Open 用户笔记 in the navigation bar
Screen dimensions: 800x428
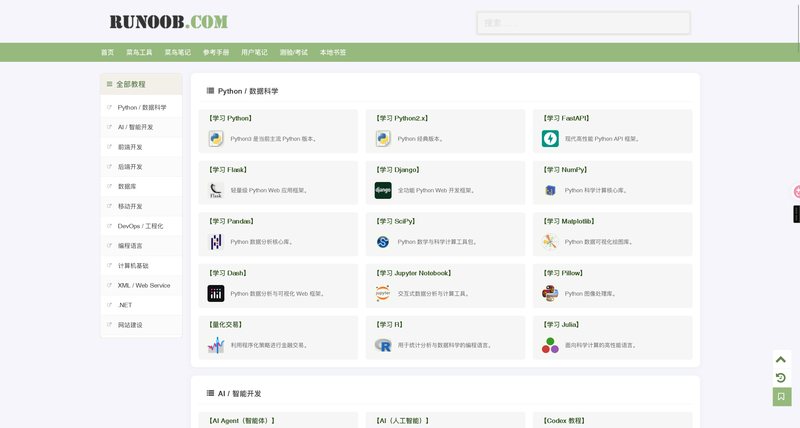pos(254,53)
